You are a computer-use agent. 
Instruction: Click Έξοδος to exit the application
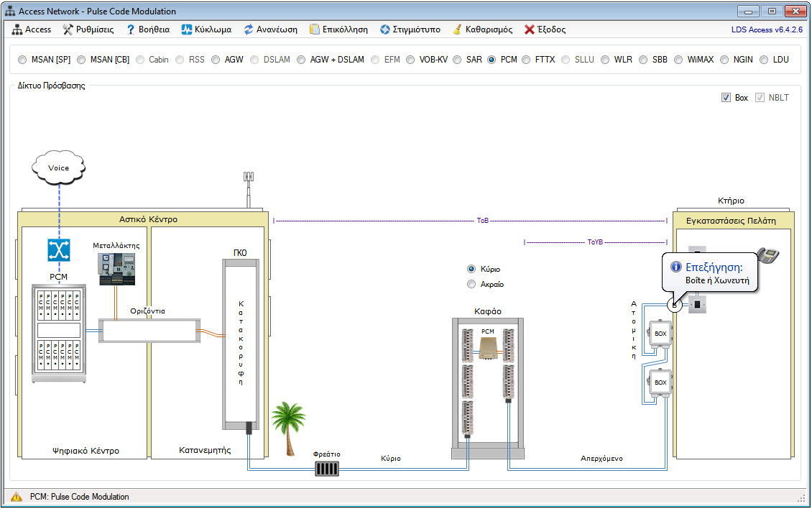coord(545,29)
